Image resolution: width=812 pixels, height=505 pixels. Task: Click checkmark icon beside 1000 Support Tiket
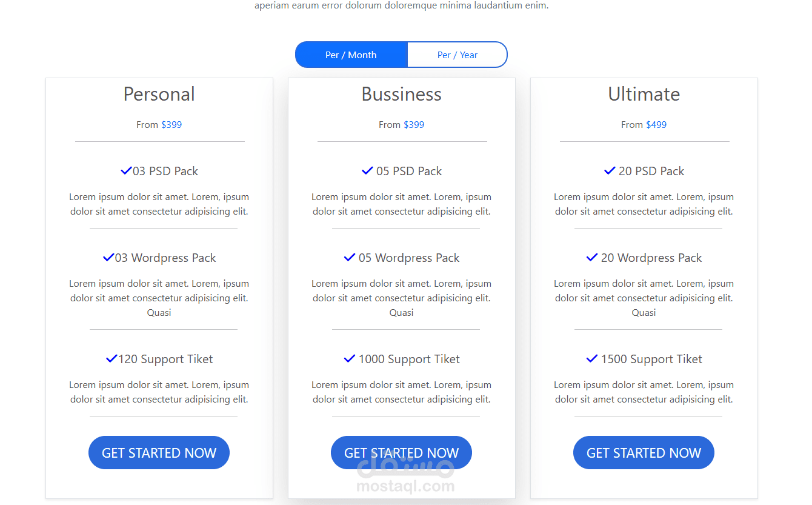tap(350, 359)
